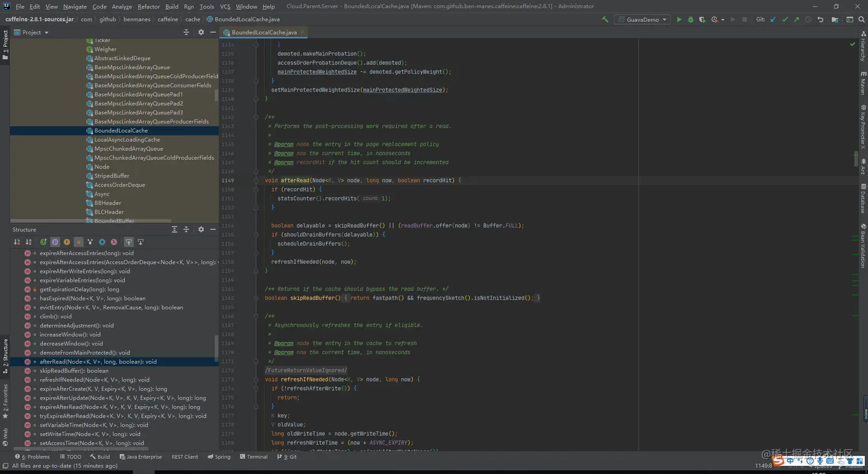Switch to the BoundedLocalCache.java editor tab
This screenshot has height=474, width=868.
point(264,32)
